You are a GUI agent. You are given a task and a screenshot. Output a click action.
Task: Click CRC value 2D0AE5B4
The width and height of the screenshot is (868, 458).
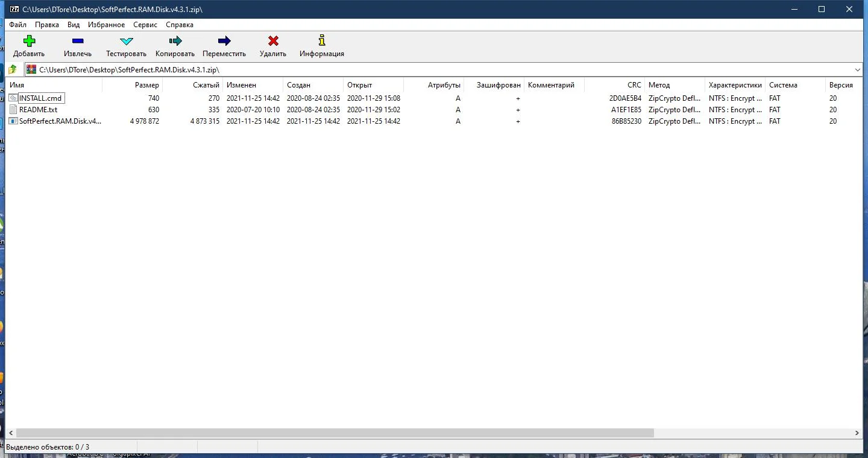point(625,98)
